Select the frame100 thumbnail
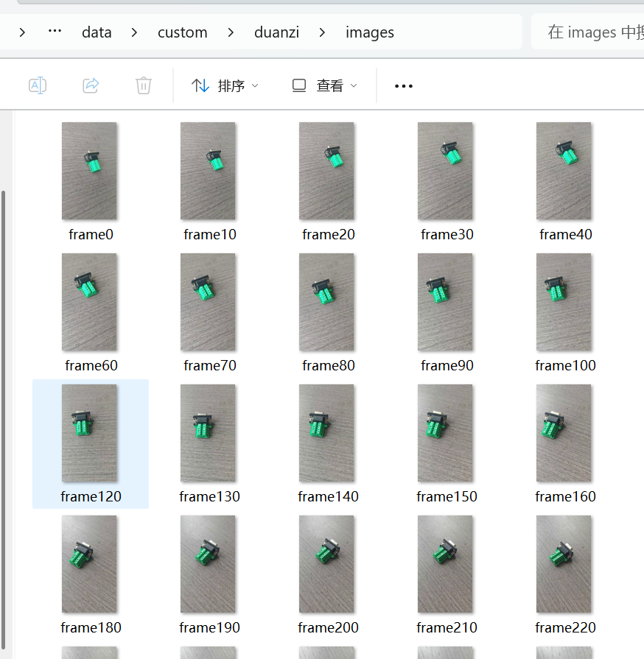This screenshot has width=644, height=659. [564, 302]
